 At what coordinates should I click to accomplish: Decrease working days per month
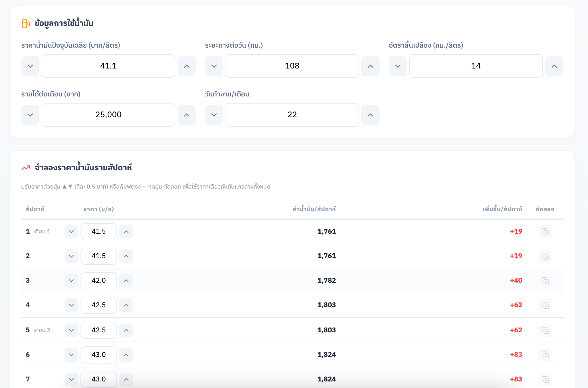pyautogui.click(x=214, y=115)
